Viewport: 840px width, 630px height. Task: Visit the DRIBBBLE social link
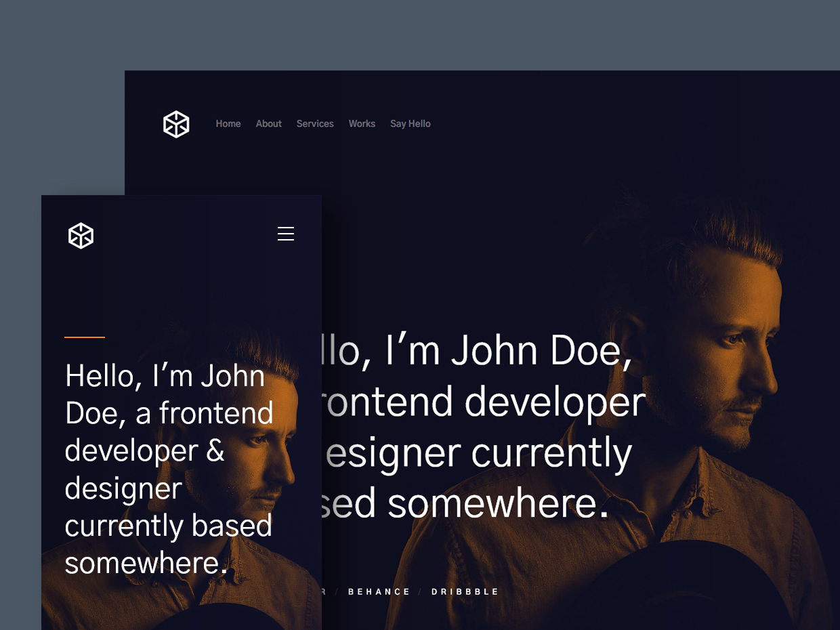point(465,592)
